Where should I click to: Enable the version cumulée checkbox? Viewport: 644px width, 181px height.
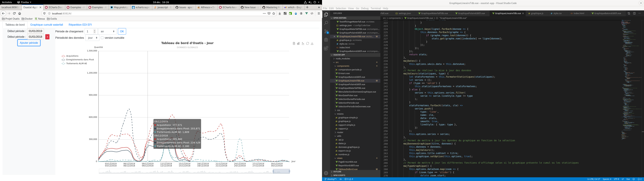click(x=102, y=38)
